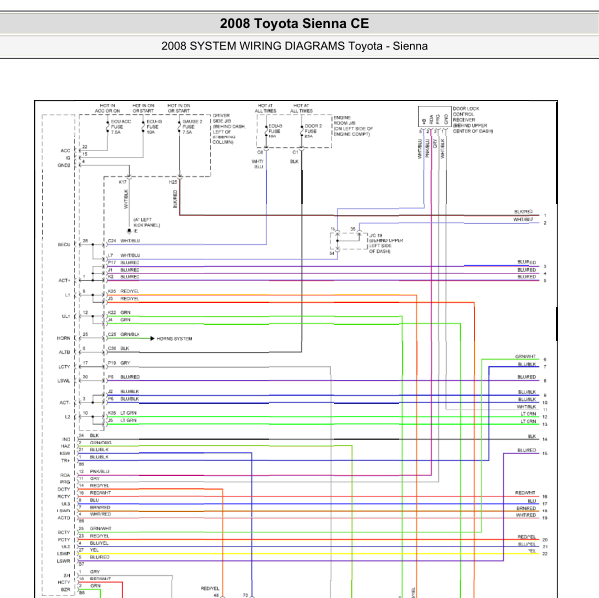Click the 'K35 LT GRN' wire label
The height and width of the screenshot is (598, 599).
click(122, 413)
